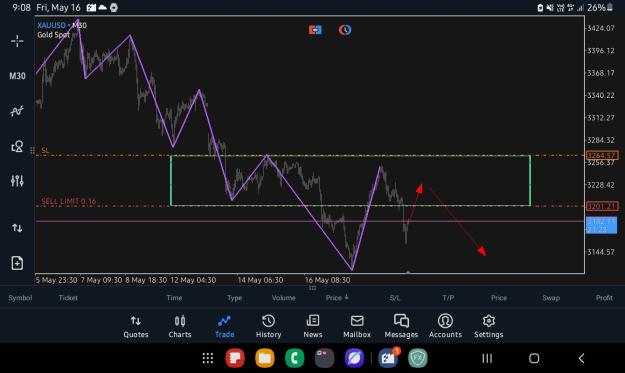Open the Messages tab
625x373 pixels.
click(401, 327)
